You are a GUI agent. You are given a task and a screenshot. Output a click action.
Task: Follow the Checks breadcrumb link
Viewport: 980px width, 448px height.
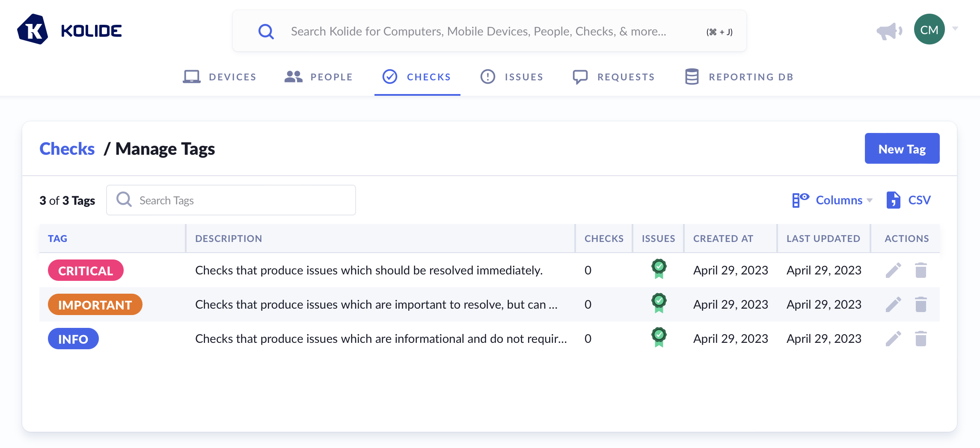(67, 149)
